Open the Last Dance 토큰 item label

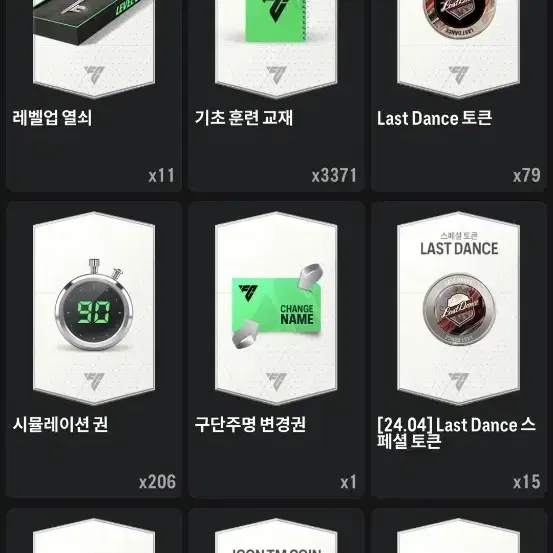click(434, 118)
